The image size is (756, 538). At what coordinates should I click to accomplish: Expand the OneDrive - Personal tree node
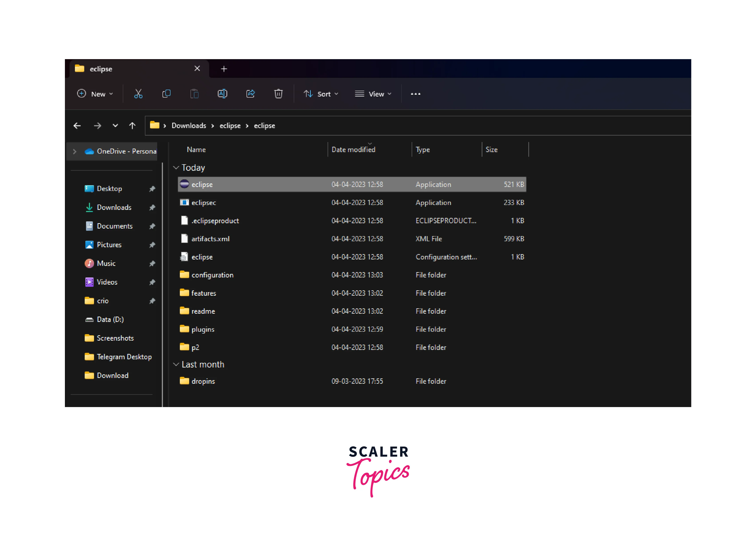point(75,151)
